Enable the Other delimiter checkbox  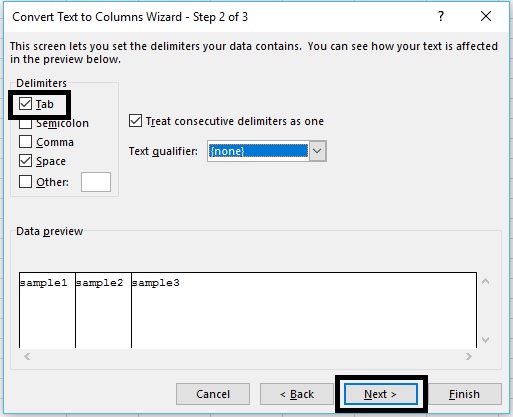pos(25,182)
